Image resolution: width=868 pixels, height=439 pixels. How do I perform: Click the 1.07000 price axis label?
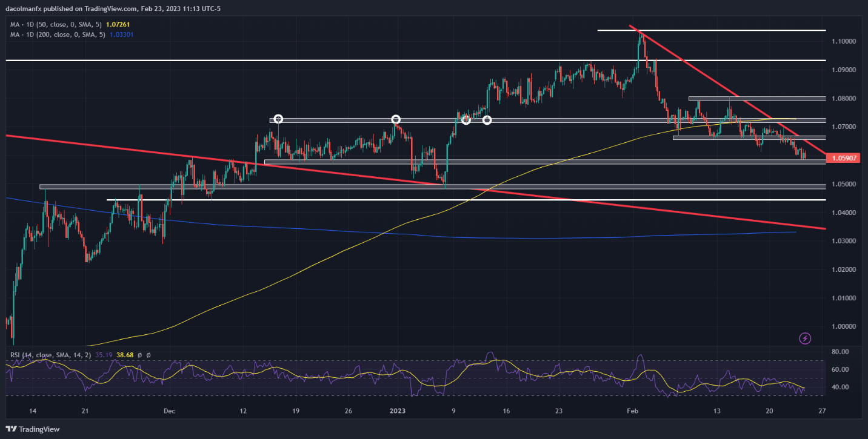(844, 127)
